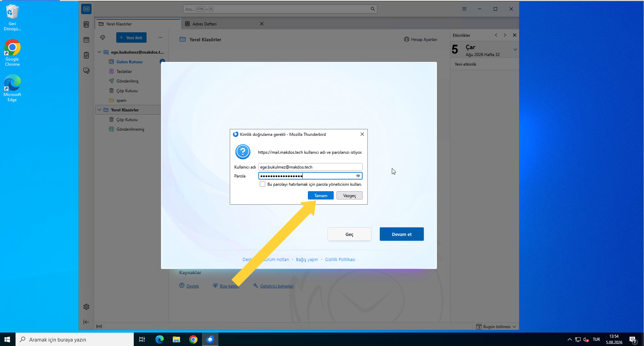Close the Etkinlikler pane
644x346 pixels.
(515, 35)
